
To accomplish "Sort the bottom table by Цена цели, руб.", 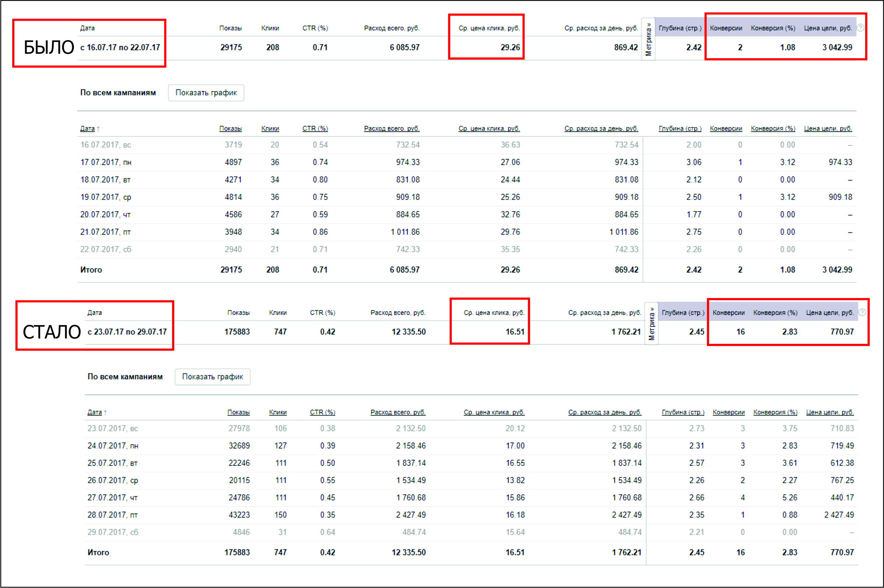I will pos(830,412).
